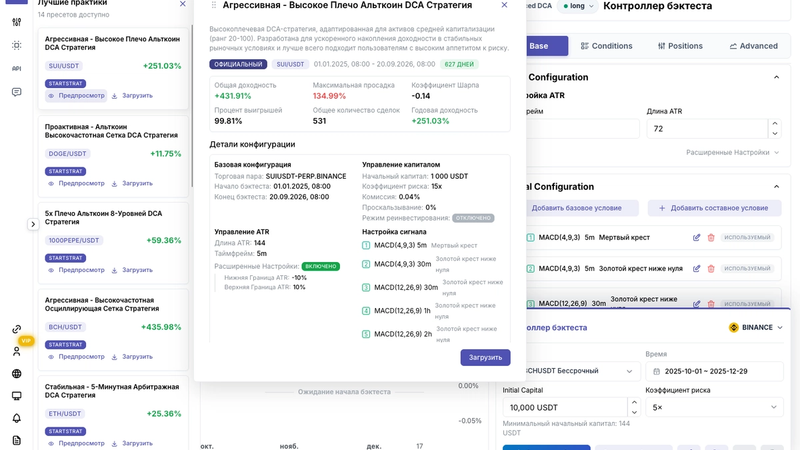
Task: Toggle используемый tag on MACD(4,9,3) Золотой крест row
Action: pyautogui.click(x=747, y=269)
